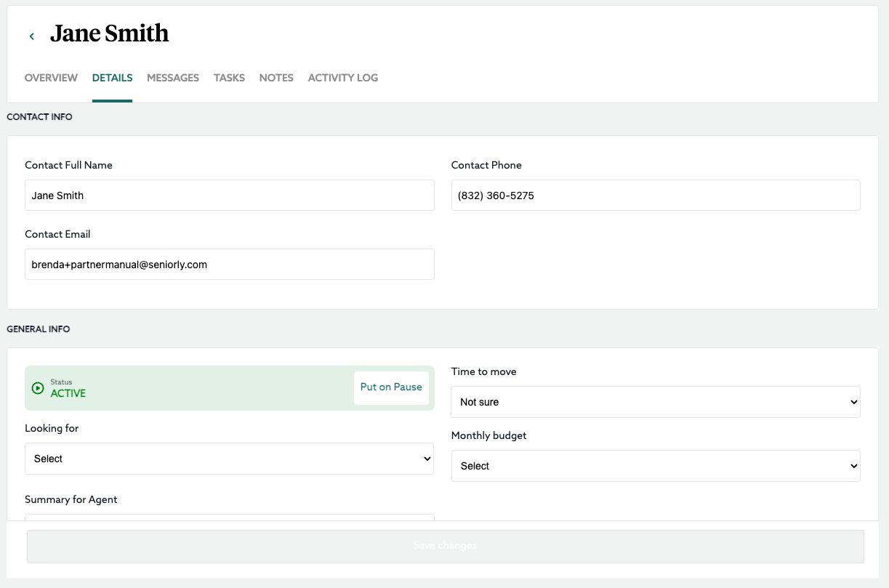Focus the Contact Phone input
The width and height of the screenshot is (889, 588).
point(655,196)
